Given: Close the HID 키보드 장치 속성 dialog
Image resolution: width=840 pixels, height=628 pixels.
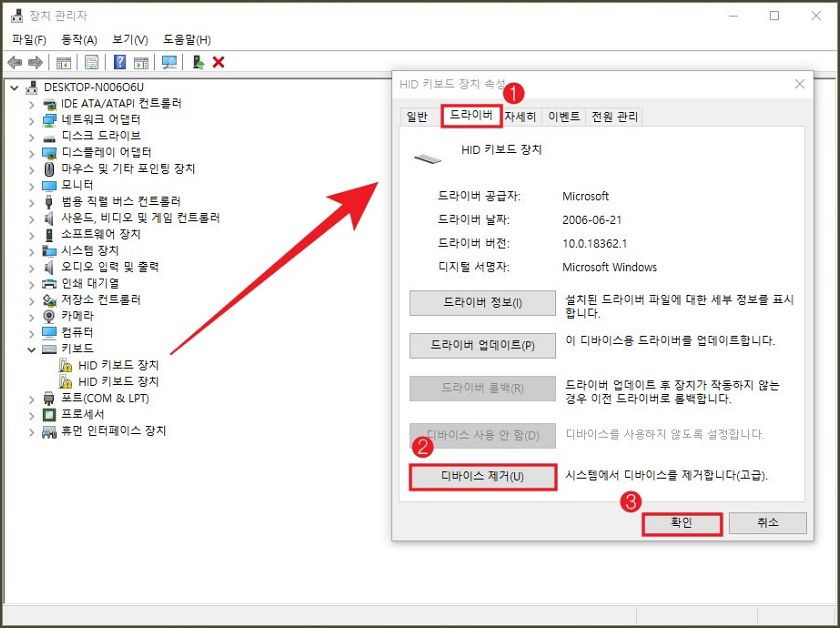Looking at the screenshot, I should (x=799, y=84).
